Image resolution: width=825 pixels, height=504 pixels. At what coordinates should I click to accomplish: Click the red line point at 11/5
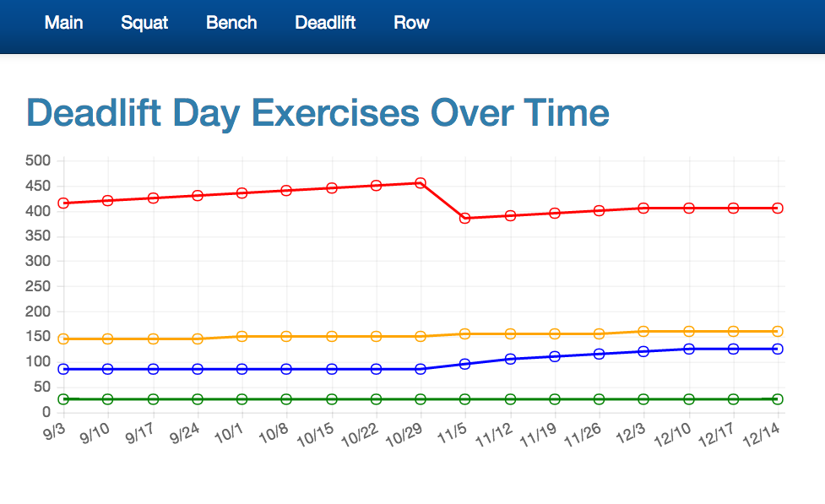(465, 218)
